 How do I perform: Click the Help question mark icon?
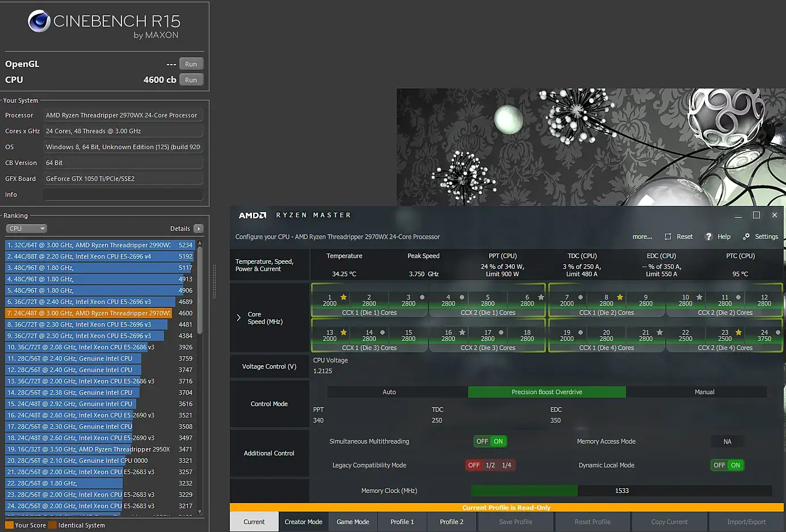[x=708, y=237]
